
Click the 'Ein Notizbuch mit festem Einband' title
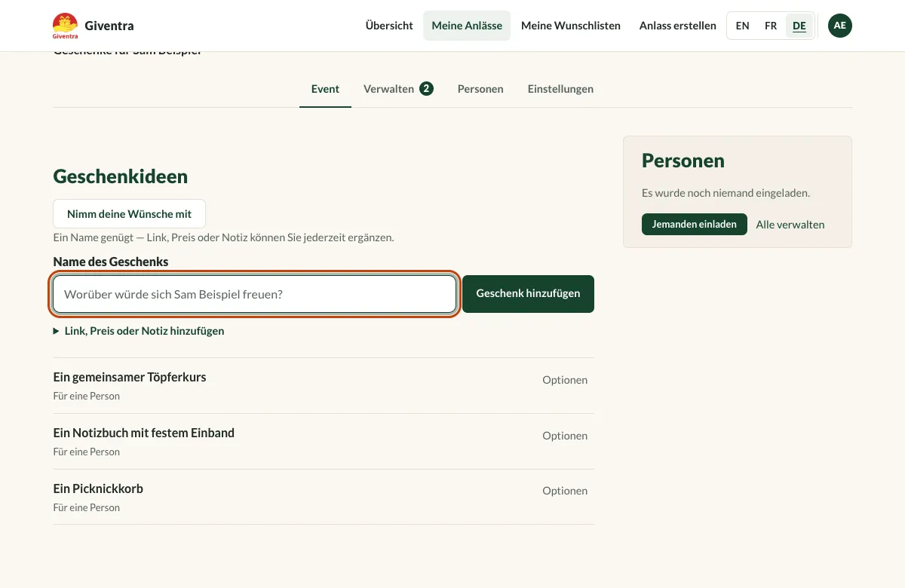coord(144,433)
